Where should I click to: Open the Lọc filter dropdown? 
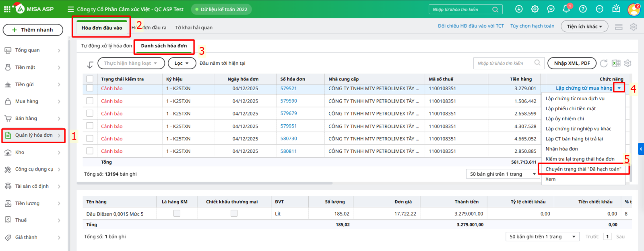tap(182, 63)
